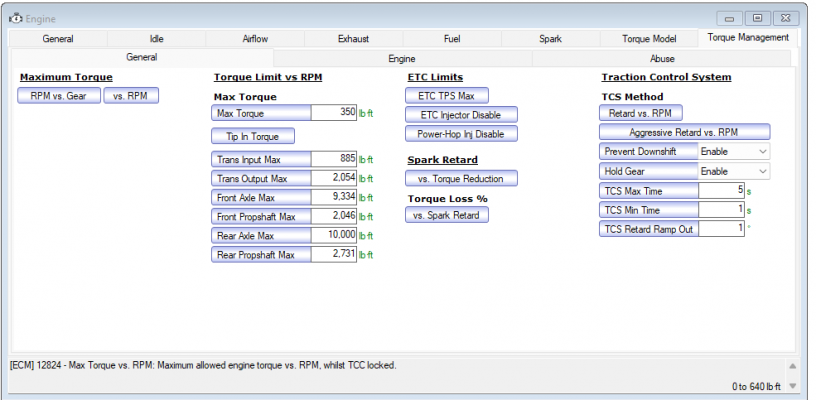Click the Traction Control System heading
The width and height of the screenshot is (816, 400).
[x=666, y=77]
